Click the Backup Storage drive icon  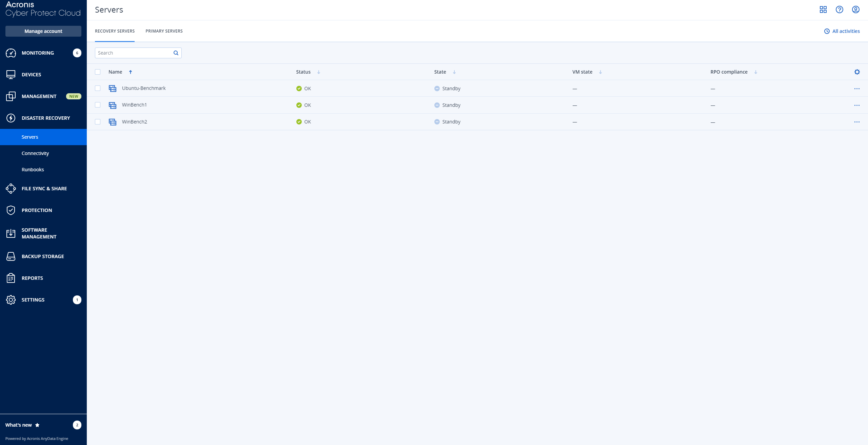(x=11, y=256)
